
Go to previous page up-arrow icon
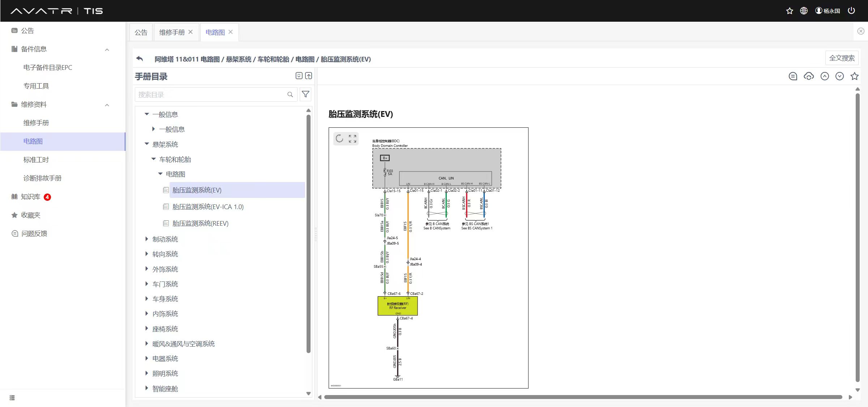click(825, 76)
